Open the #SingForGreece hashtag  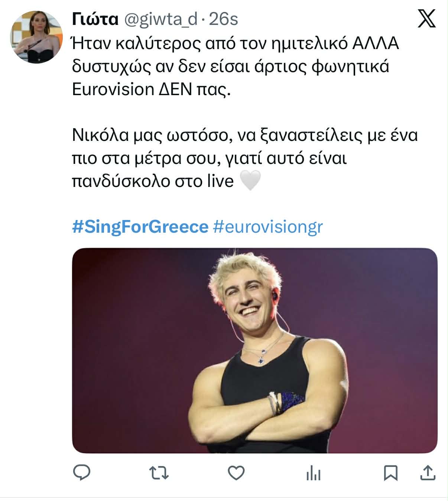[x=140, y=227]
